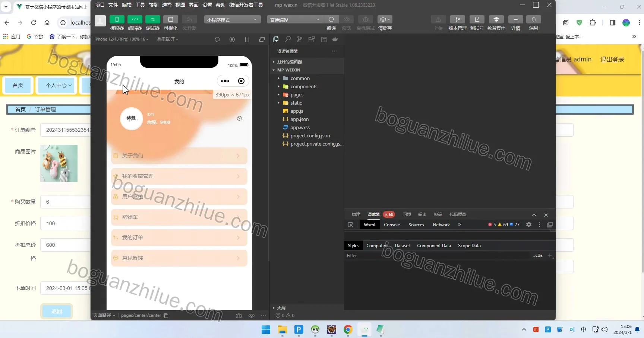Tap 购物车 in the simulator
The height and width of the screenshot is (338, 644).
click(179, 217)
